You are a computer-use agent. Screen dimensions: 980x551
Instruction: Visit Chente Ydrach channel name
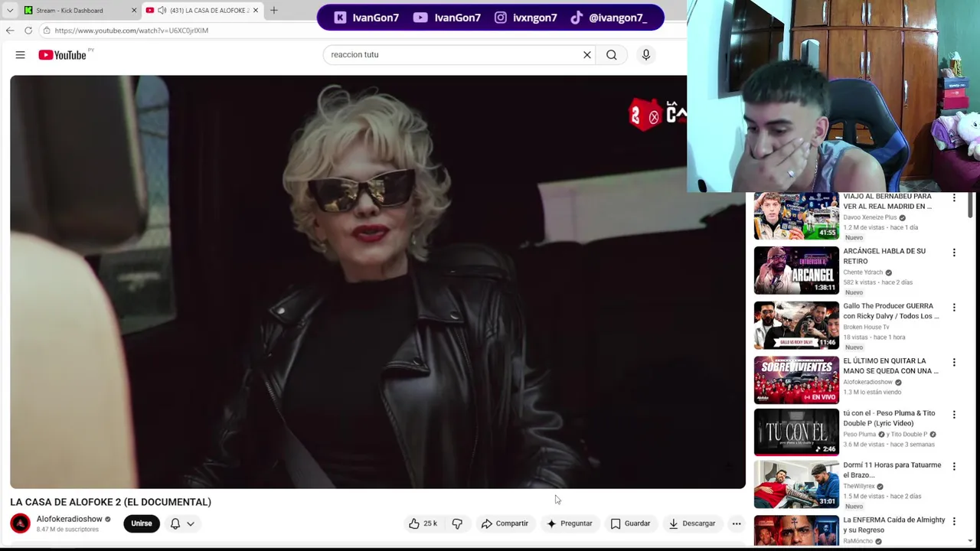863,272
